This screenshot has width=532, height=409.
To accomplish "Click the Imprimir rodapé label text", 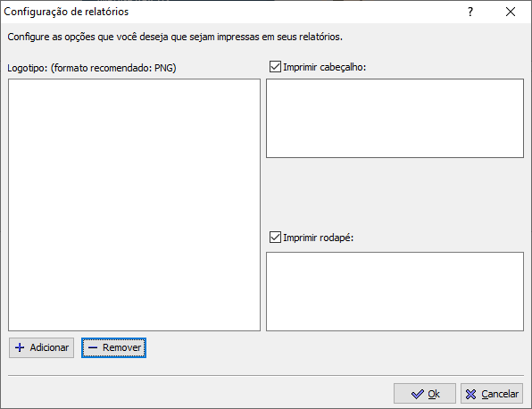I will pyautogui.click(x=319, y=238).
